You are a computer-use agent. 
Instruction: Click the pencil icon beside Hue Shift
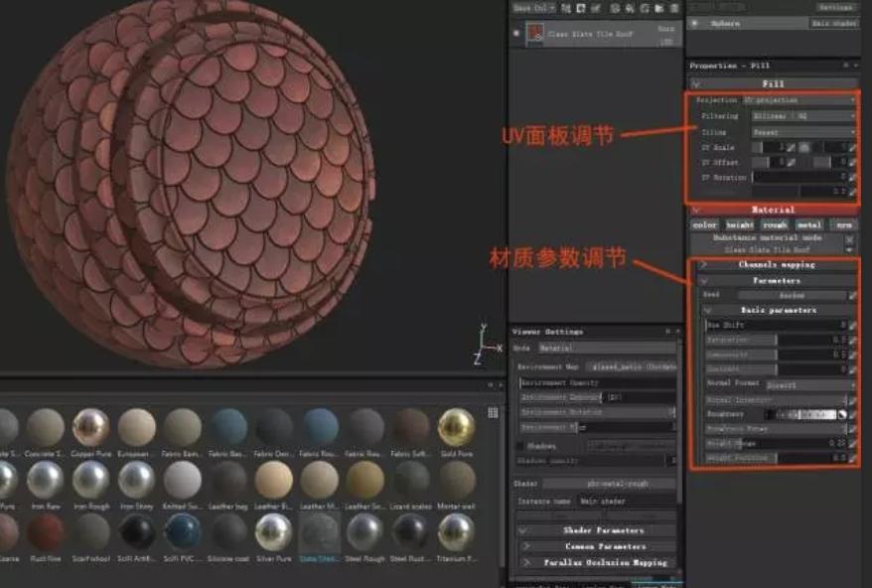(852, 325)
